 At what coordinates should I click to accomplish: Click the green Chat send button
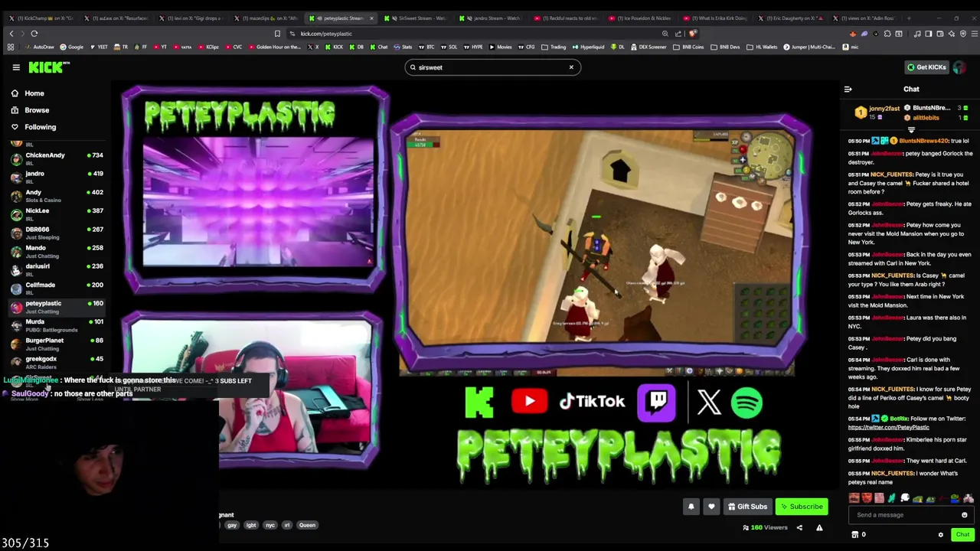[962, 535]
